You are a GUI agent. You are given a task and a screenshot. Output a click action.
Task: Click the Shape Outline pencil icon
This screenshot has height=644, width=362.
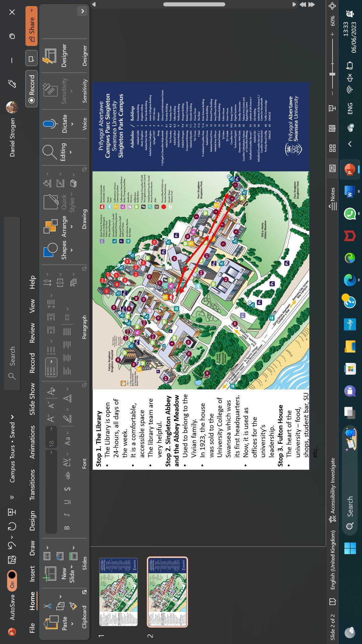60,183
